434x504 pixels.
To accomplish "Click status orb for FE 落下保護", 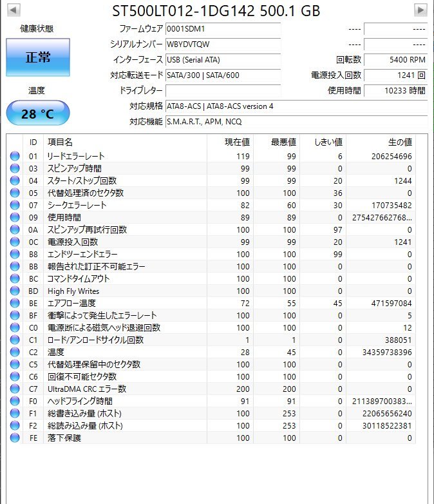I will tap(15, 438).
